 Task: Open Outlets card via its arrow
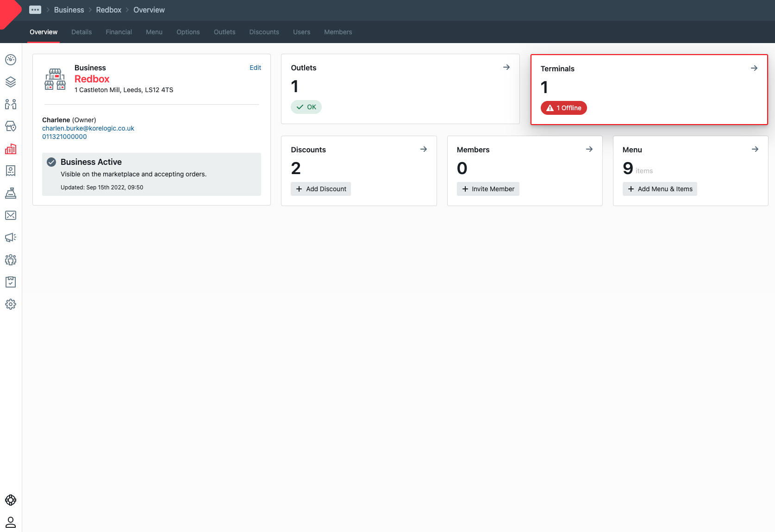[506, 67]
